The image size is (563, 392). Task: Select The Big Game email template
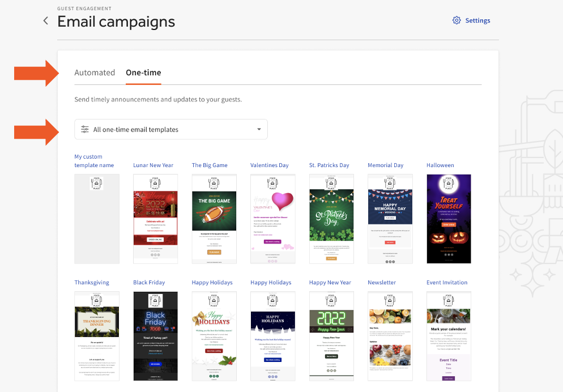click(214, 219)
